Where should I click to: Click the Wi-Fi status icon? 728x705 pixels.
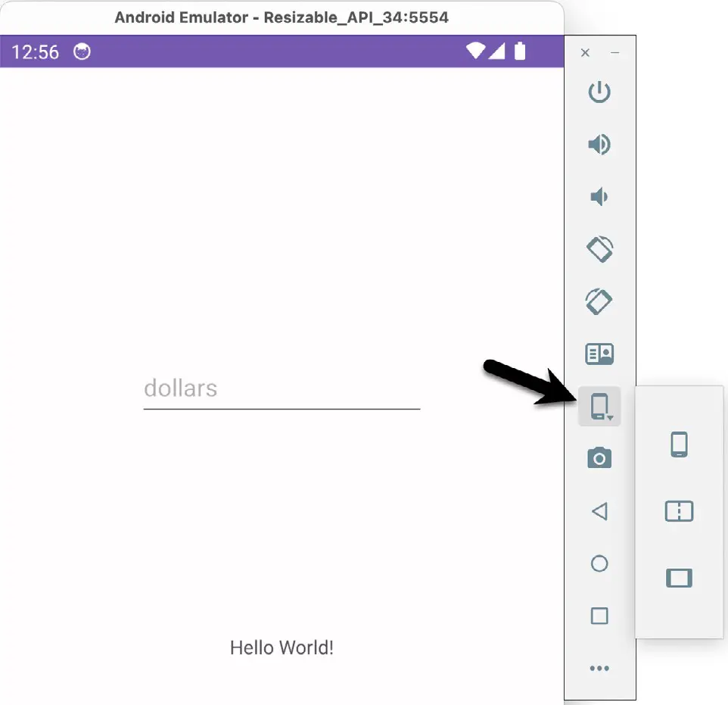pyautogui.click(x=475, y=51)
